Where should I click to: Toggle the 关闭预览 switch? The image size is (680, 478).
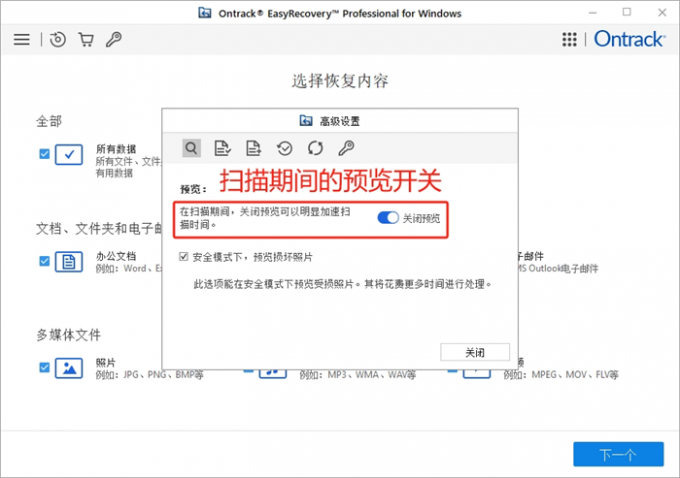coord(388,218)
